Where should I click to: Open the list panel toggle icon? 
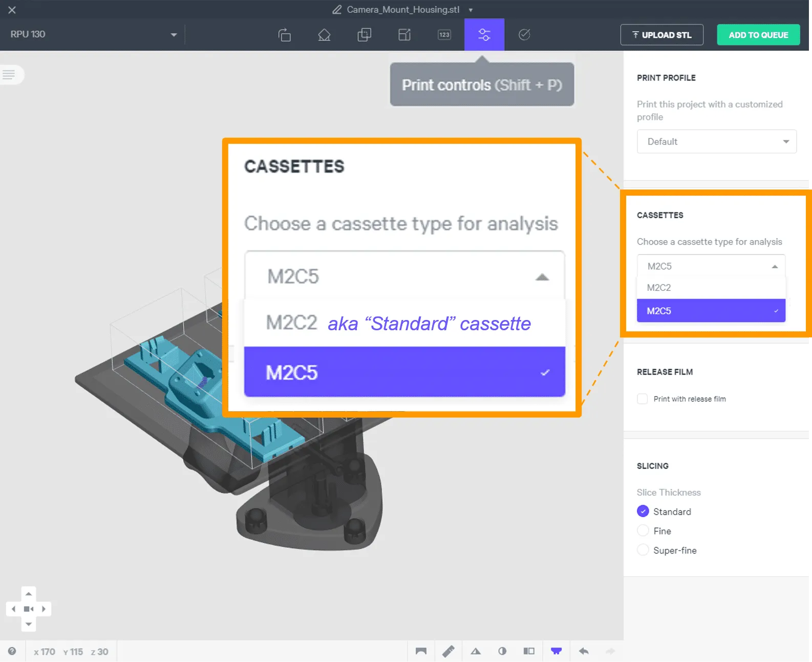(x=9, y=75)
